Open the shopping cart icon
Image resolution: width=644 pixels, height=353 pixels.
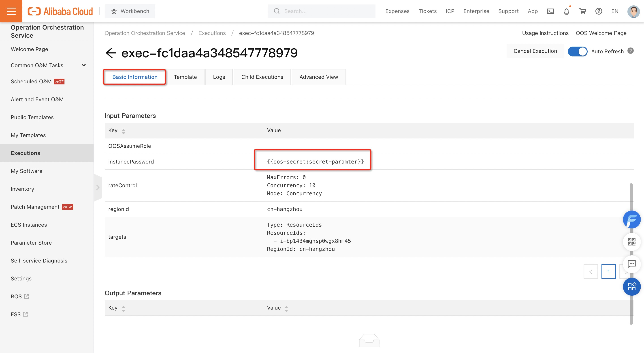click(x=583, y=11)
